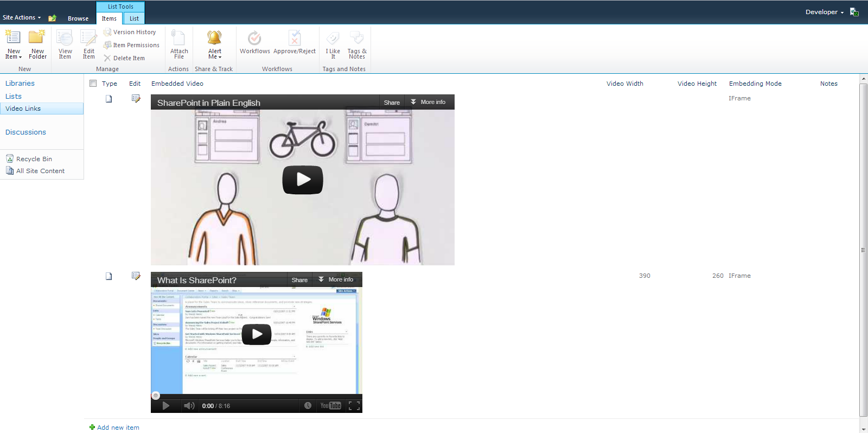Play the SharePoint in Plain English video
This screenshot has height=433, width=868.
point(303,180)
